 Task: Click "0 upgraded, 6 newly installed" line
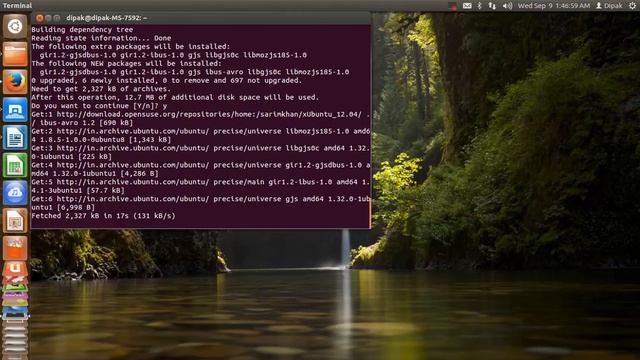coord(167,80)
